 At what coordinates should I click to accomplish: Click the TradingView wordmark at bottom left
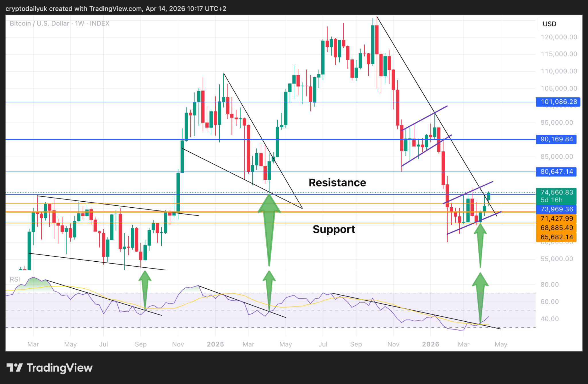coord(59,368)
